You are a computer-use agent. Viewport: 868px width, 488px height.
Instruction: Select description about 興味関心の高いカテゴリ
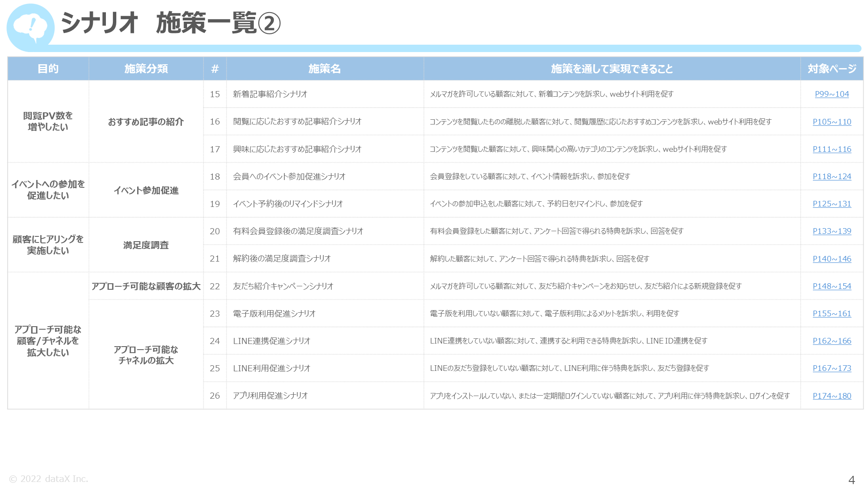coord(612,149)
